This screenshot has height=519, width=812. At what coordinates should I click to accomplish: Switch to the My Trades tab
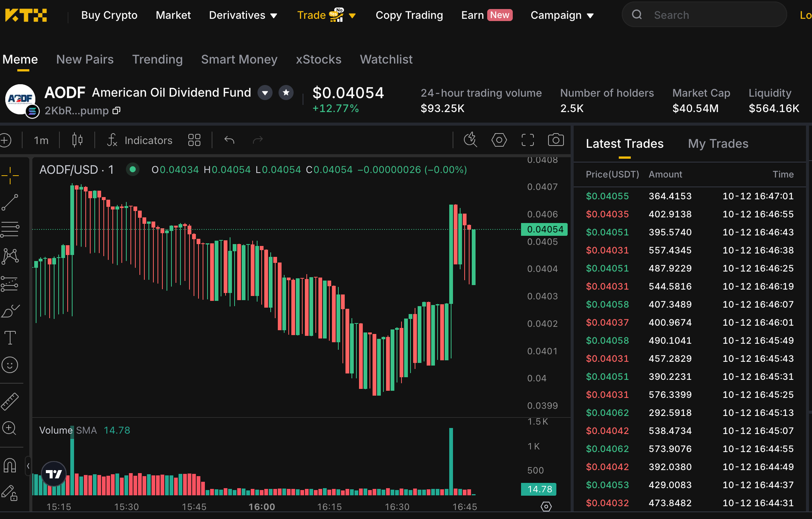tap(718, 144)
